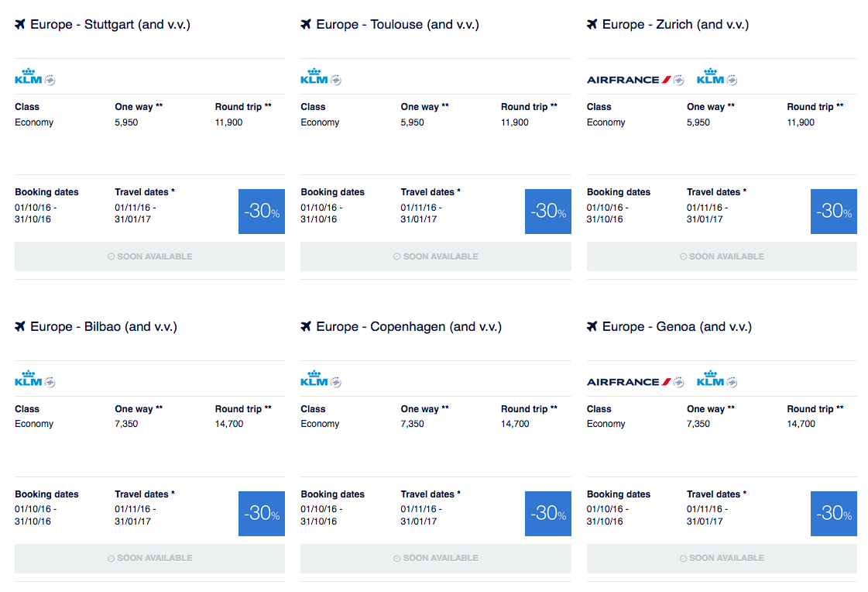Open the Europe - Toulouse route title
This screenshot has width=868, height=592.
397,25
